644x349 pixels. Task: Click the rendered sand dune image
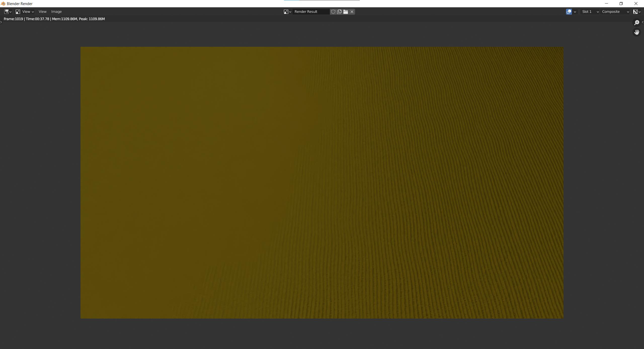[322, 182]
